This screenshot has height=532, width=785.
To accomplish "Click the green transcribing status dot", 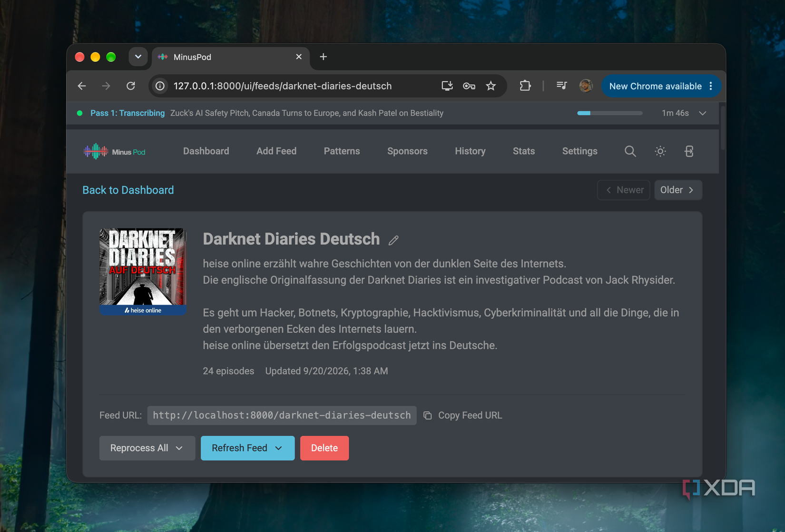I will coord(80,113).
